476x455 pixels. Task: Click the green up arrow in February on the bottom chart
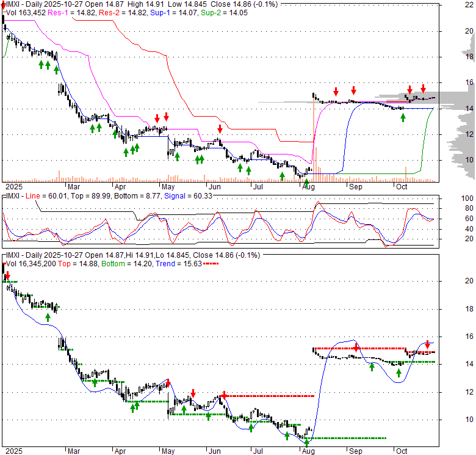48,317
